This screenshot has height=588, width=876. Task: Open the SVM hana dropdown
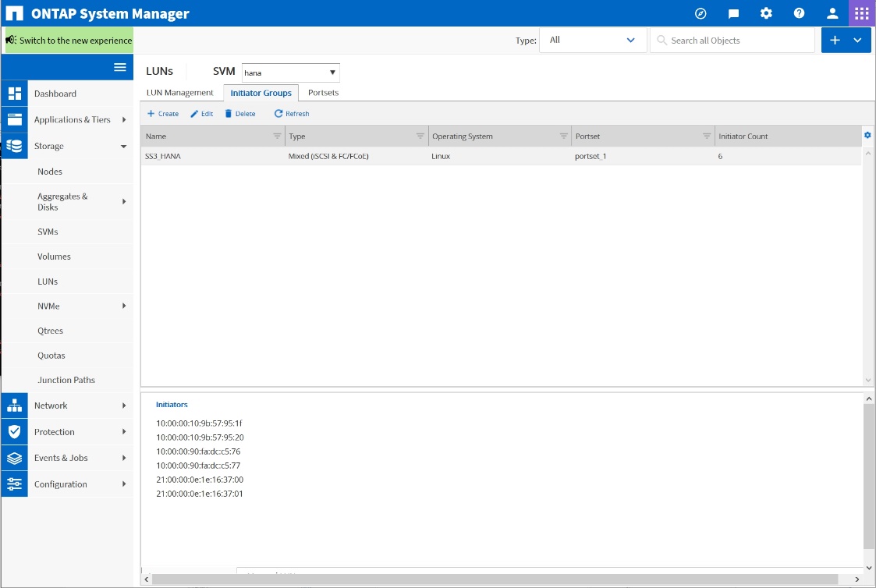(290, 73)
